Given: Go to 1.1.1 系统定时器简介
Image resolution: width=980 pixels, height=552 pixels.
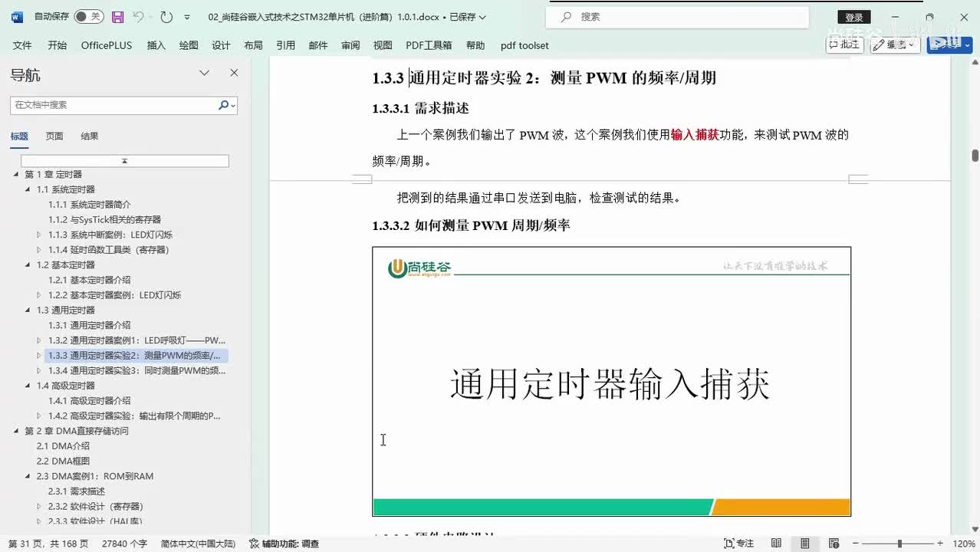Looking at the screenshot, I should (90, 205).
